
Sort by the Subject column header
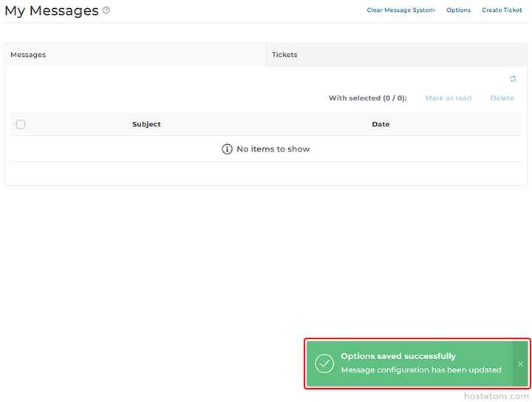click(x=146, y=124)
